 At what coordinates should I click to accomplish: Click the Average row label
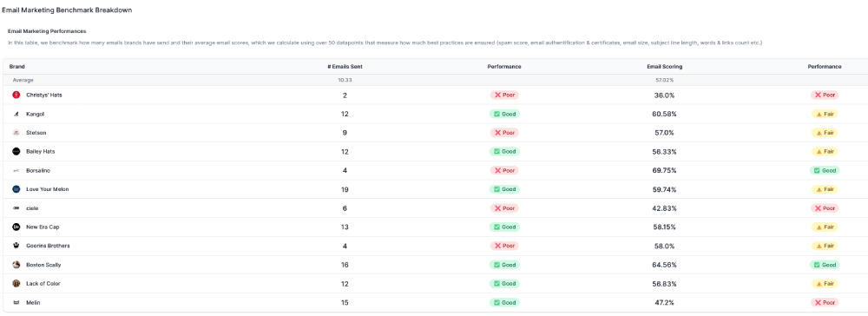coord(23,80)
